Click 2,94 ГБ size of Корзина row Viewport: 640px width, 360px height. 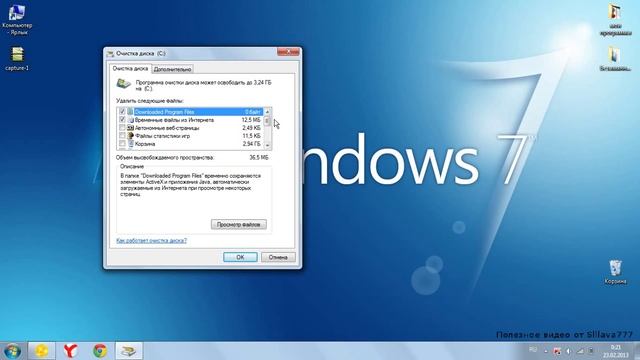tap(251, 144)
